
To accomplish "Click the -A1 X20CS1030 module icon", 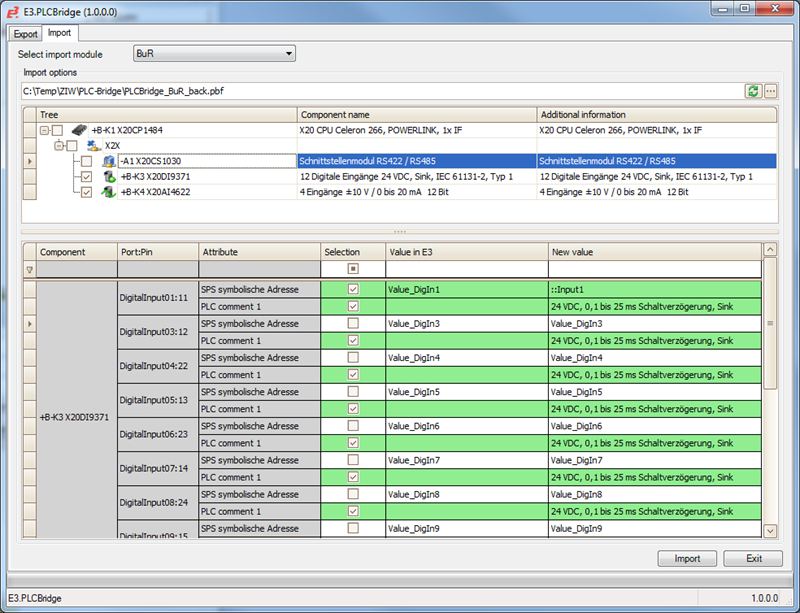I will [108, 161].
